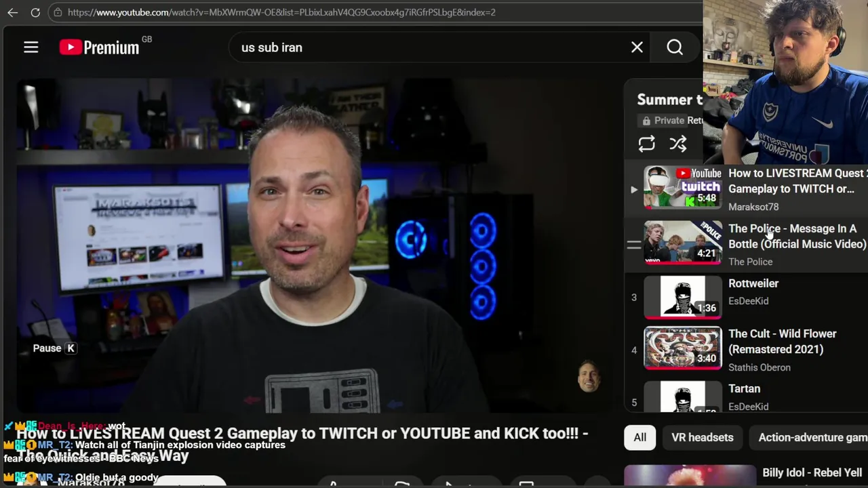The image size is (868, 488).
Task: Open 'How to LIVESTREAM Quest' playlist title
Action: [x=797, y=181]
